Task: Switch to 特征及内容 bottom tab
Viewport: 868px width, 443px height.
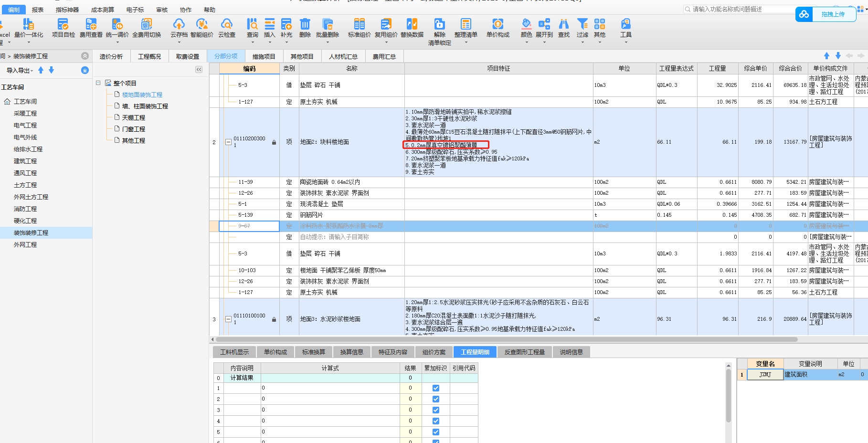Action: [x=393, y=352]
